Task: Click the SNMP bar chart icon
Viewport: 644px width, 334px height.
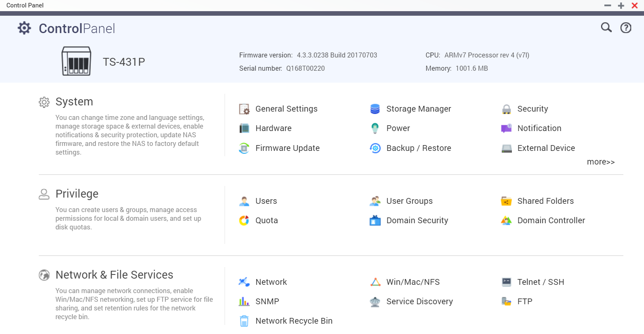Action: [244, 302]
